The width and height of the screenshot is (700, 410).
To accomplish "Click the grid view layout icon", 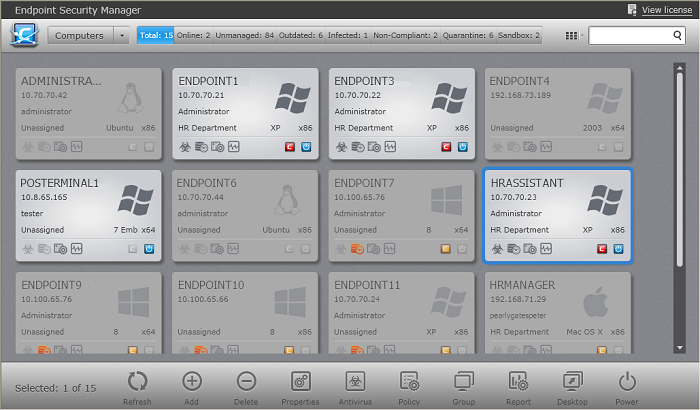I will pyautogui.click(x=571, y=35).
